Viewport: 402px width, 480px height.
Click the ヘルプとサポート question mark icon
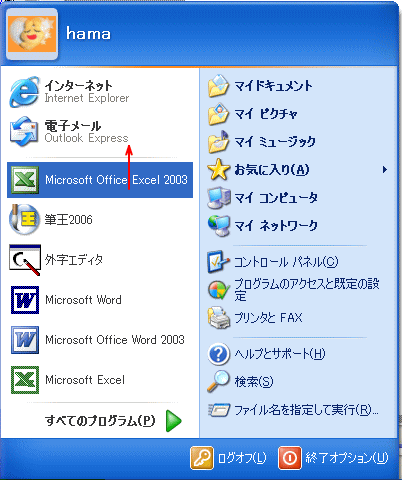(218, 354)
